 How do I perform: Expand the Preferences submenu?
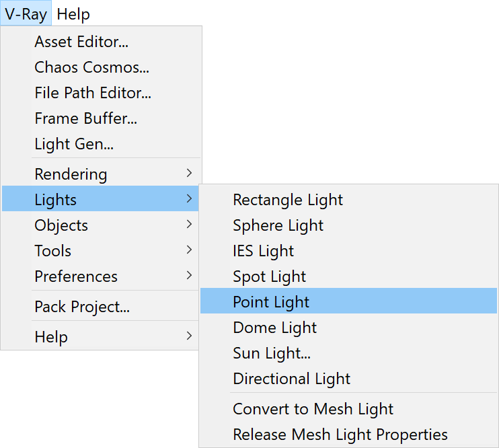click(x=100, y=276)
